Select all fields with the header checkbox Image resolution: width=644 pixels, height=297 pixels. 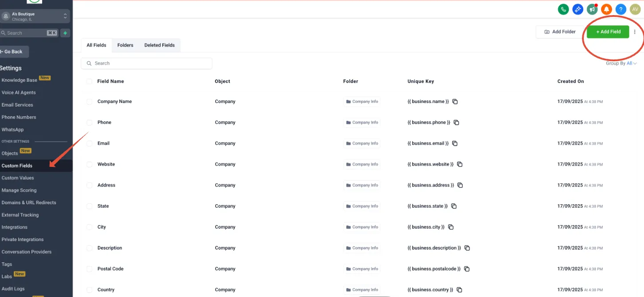pyautogui.click(x=89, y=81)
